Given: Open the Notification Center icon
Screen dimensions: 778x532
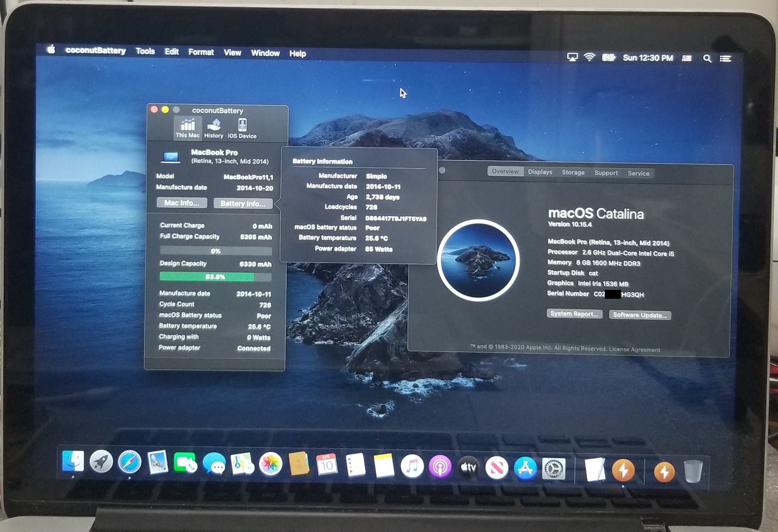Looking at the screenshot, I should coord(725,59).
